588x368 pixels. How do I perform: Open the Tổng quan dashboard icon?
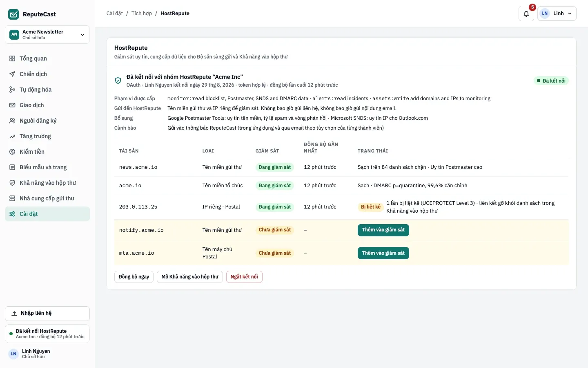(12, 58)
